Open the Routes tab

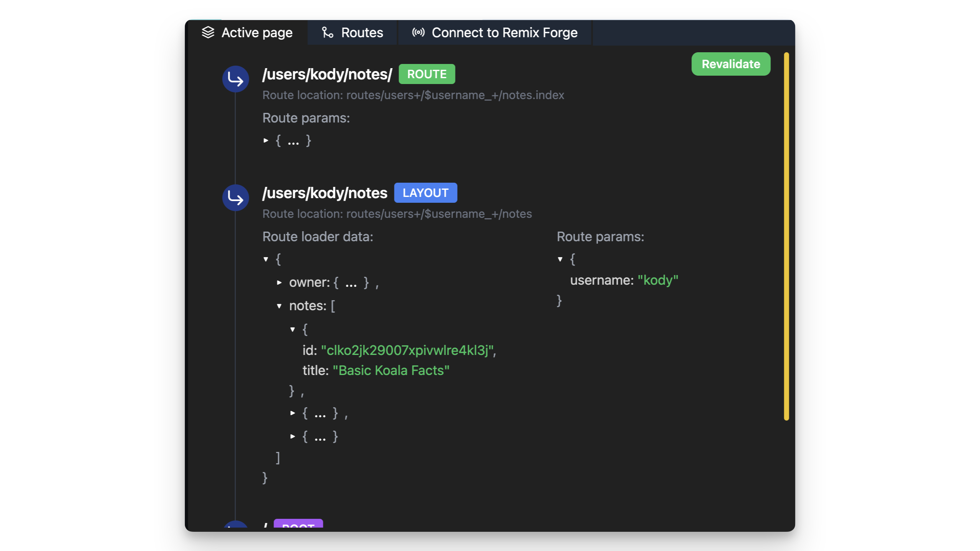352,33
